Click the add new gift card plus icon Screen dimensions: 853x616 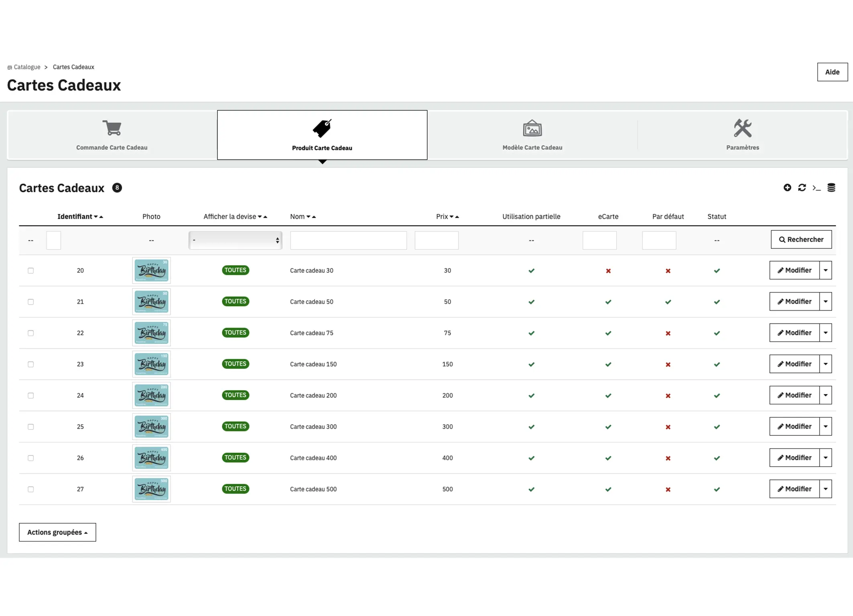(787, 187)
